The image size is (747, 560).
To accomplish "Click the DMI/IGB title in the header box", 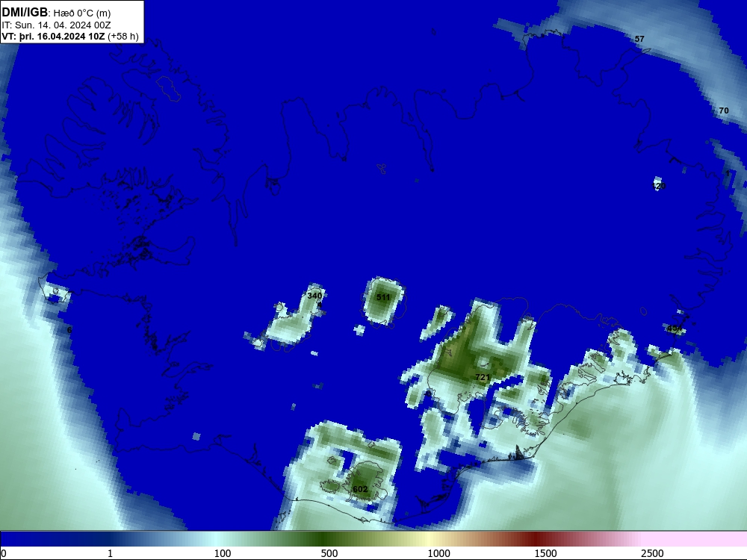I will pyautogui.click(x=25, y=12).
